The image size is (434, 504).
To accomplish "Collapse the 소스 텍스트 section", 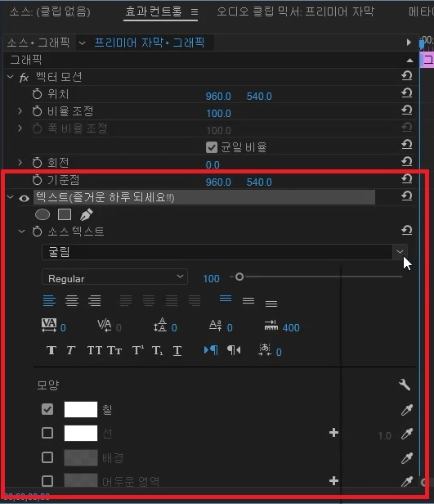I will [21, 231].
